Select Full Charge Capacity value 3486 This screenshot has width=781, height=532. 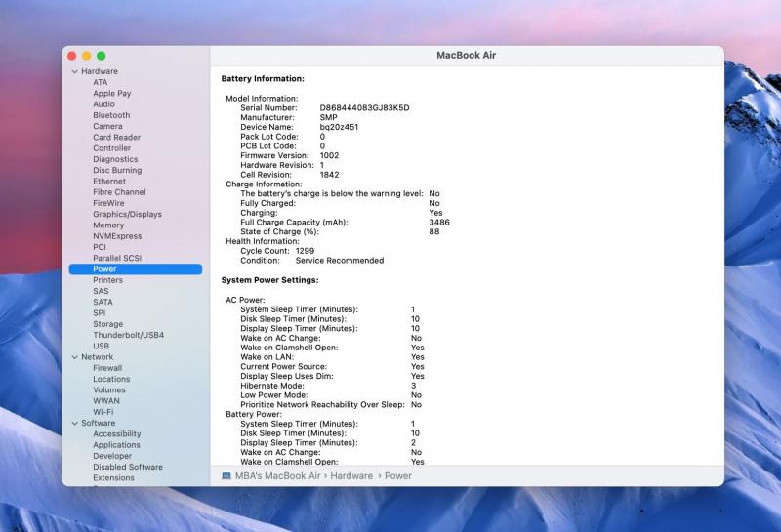(x=439, y=223)
